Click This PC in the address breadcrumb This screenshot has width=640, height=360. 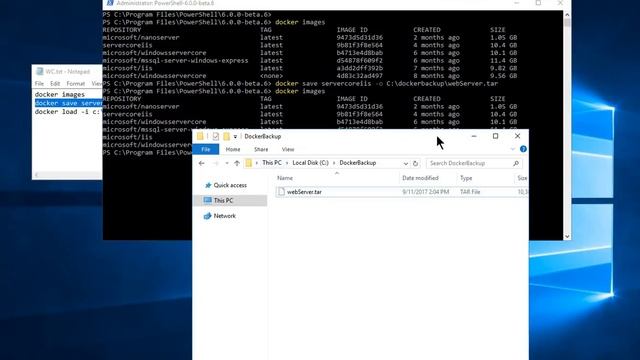pyautogui.click(x=272, y=163)
